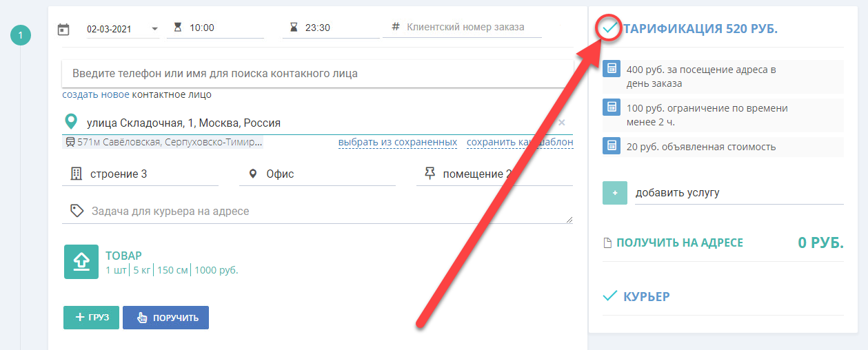Click the calculator icon by 400 руб. line
The image size is (868, 350).
tap(611, 69)
